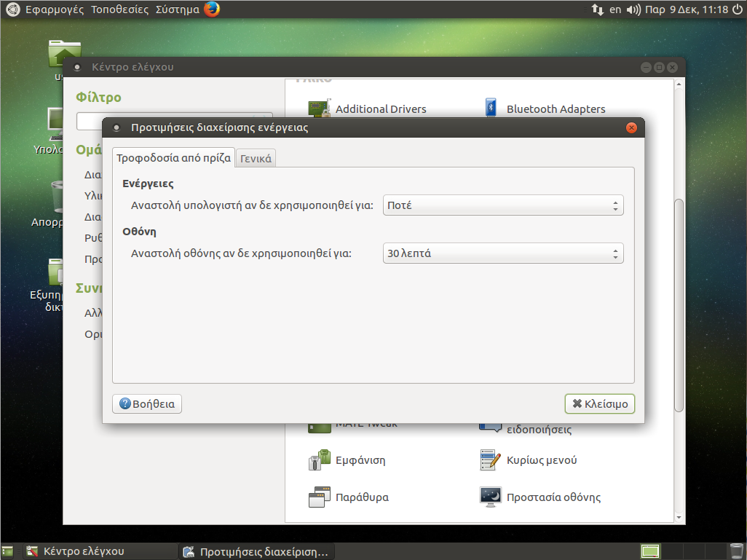Open Προστασία οθόνης screensaver icon
747x560 pixels.
tap(491, 497)
